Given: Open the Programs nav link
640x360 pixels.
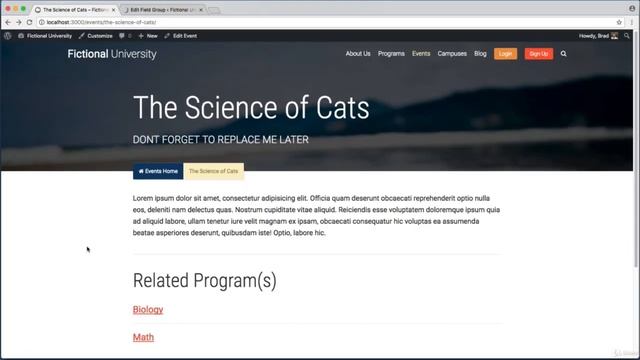Looking at the screenshot, I should pyautogui.click(x=391, y=53).
